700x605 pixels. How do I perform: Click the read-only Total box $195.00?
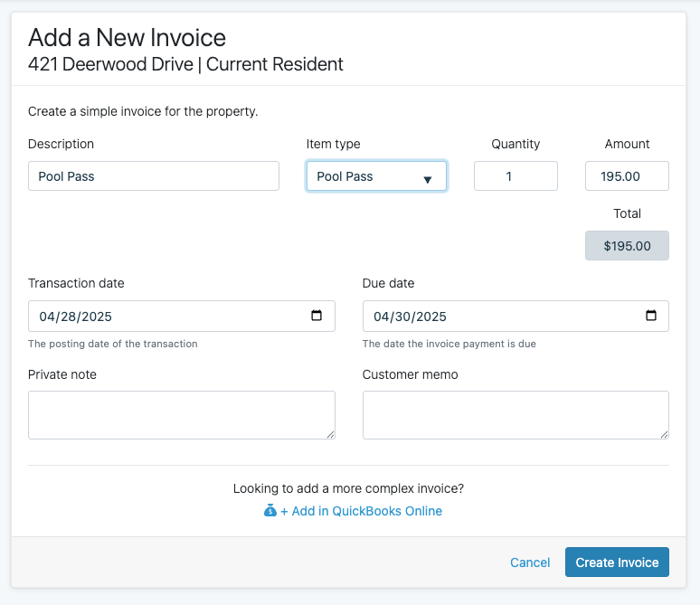(x=627, y=246)
